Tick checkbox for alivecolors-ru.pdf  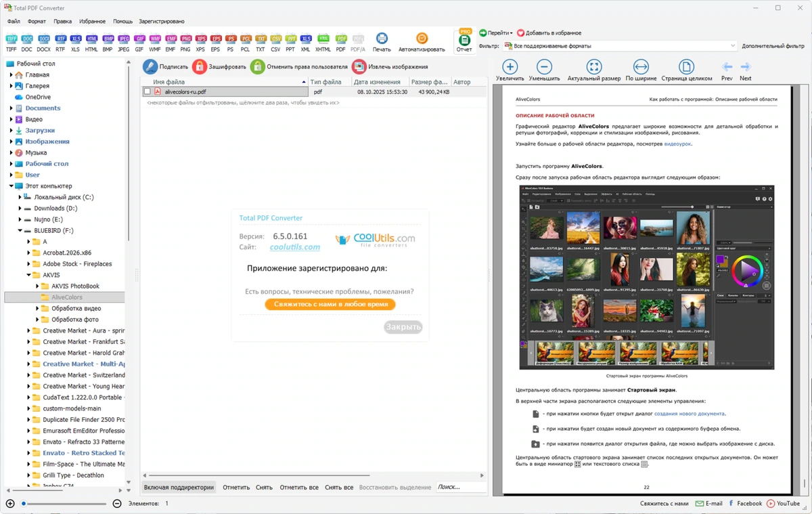click(x=147, y=91)
